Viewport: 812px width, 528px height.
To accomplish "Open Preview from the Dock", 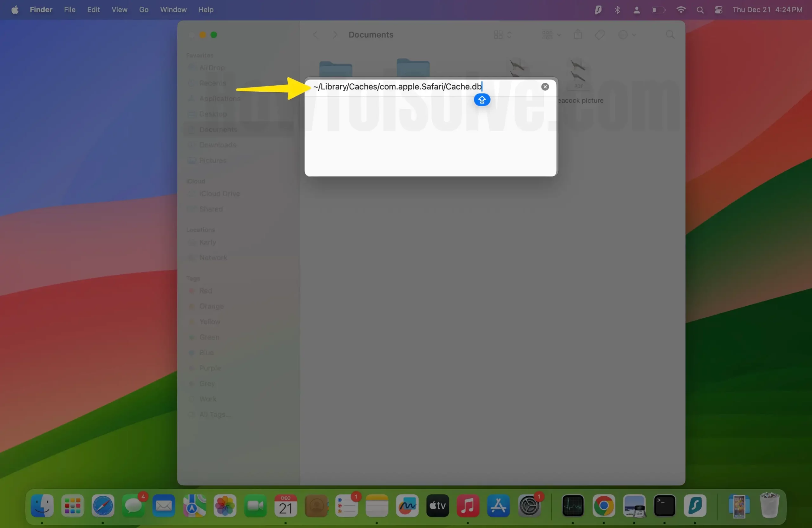I will [x=634, y=505].
